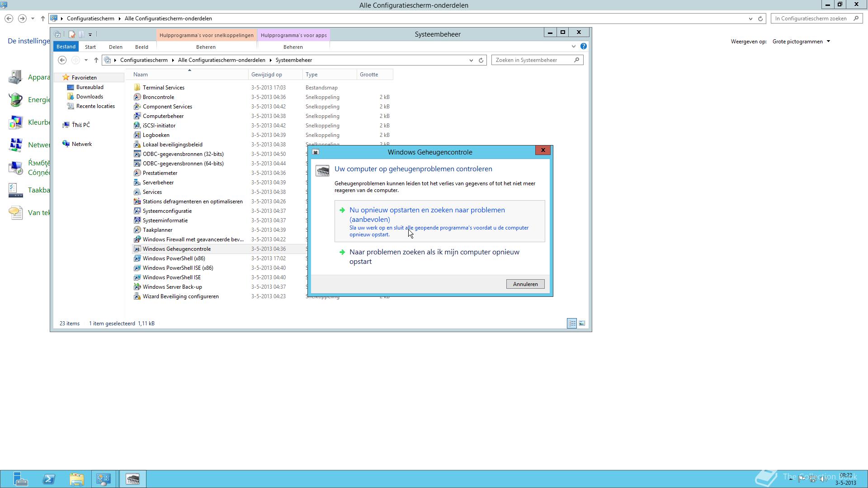This screenshot has width=868, height=488.
Task: Click the Logboeken shortcut icon
Action: click(137, 135)
